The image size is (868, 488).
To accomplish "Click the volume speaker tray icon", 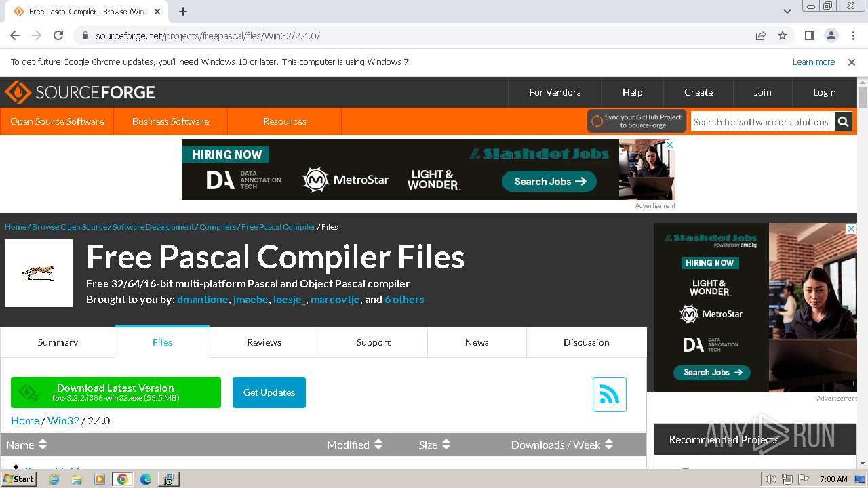I will tap(771, 479).
